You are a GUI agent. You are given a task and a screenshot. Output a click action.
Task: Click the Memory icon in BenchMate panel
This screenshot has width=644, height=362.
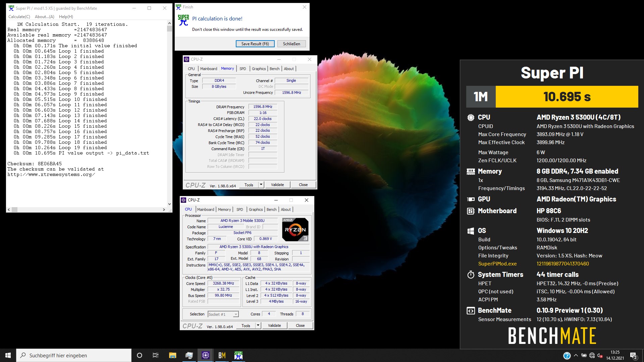pyautogui.click(x=471, y=172)
